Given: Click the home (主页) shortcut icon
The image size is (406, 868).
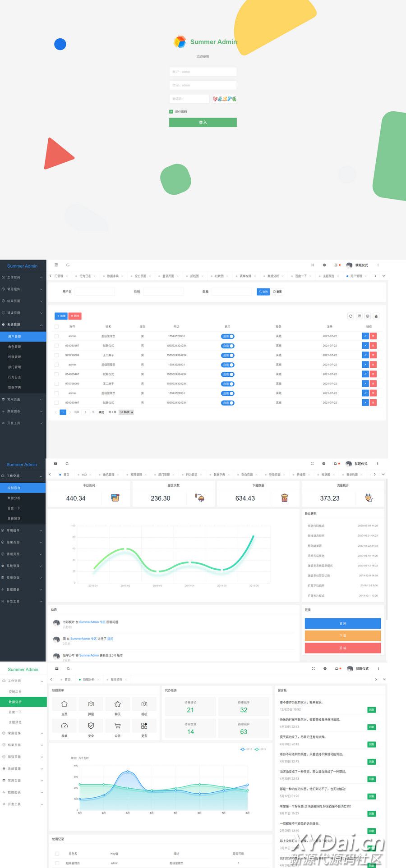Looking at the screenshot, I should [64, 704].
